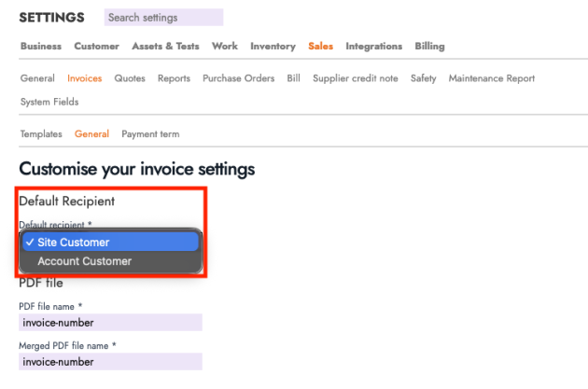This screenshot has width=588, height=389.
Task: Switch to Quotes sub-tab
Action: point(130,79)
